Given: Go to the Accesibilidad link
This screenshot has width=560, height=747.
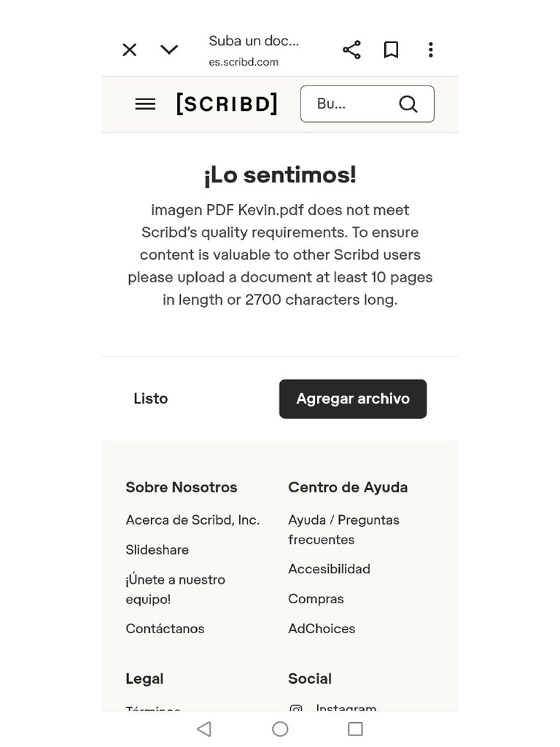Looking at the screenshot, I should [x=329, y=569].
